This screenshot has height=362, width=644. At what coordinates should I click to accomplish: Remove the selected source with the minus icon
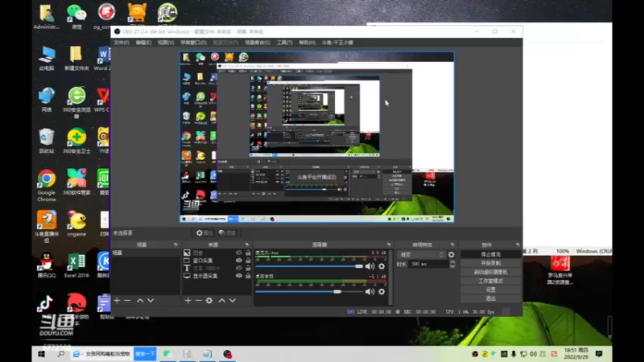click(x=198, y=300)
